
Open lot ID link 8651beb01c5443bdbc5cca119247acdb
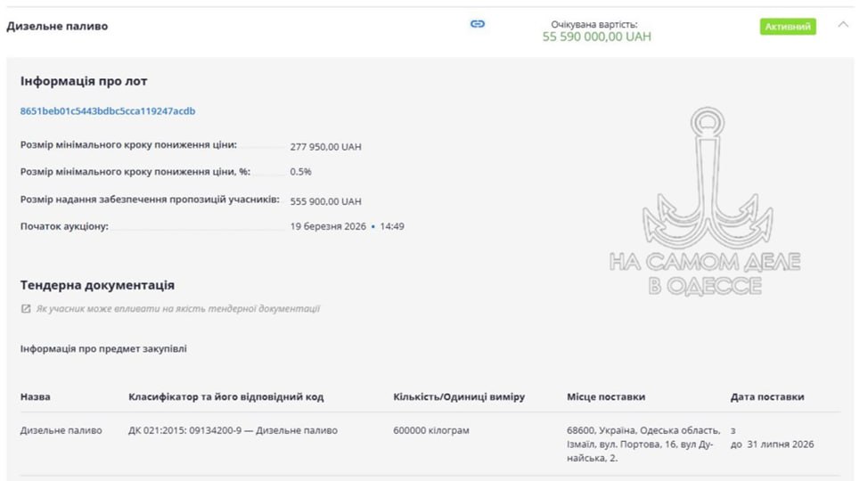(x=108, y=111)
